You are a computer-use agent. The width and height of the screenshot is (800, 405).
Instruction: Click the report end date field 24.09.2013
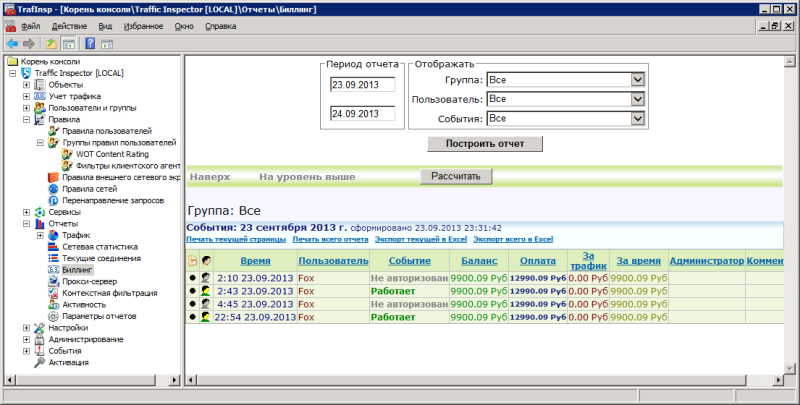[362, 113]
